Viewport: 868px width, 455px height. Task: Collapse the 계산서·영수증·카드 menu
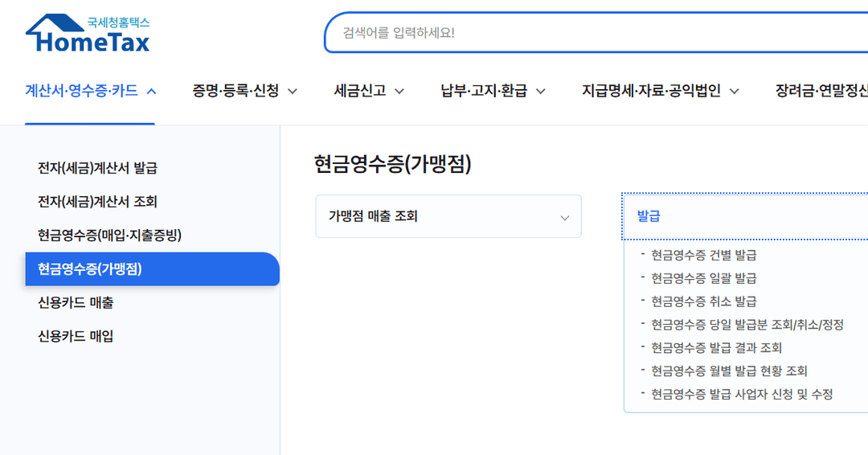pyautogui.click(x=91, y=91)
